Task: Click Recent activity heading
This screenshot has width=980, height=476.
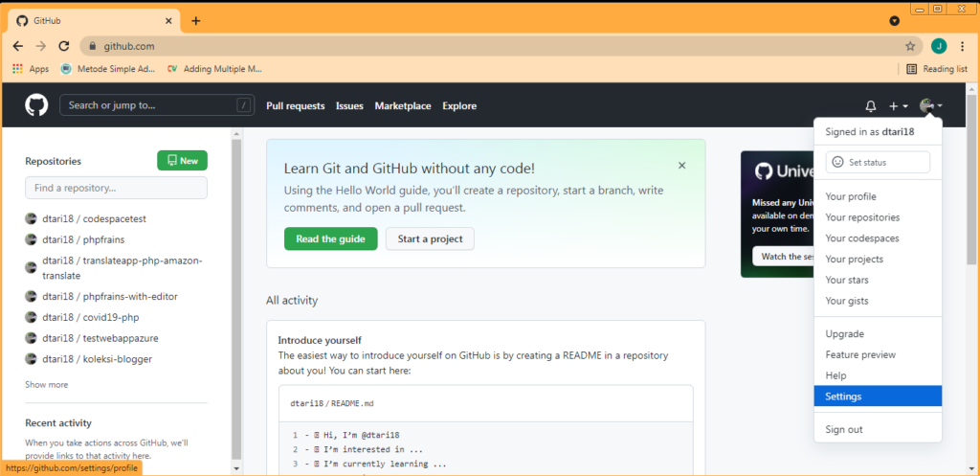Action: 58,422
